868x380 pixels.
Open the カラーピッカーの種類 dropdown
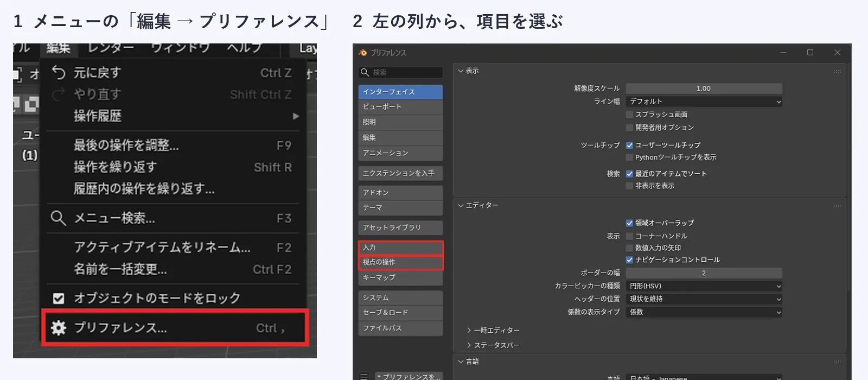click(x=704, y=286)
